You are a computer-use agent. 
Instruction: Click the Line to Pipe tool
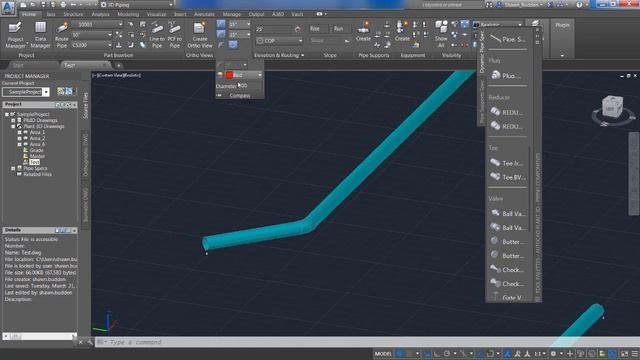click(x=157, y=35)
